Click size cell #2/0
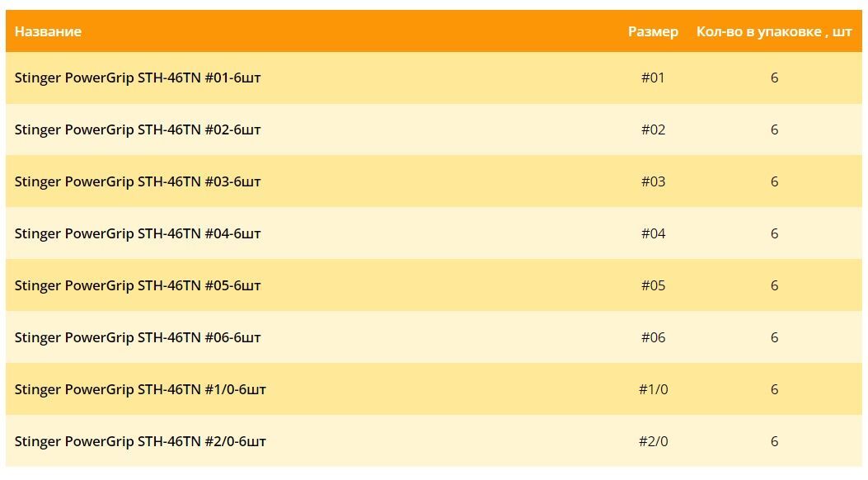This screenshot has height=480, width=868. pyautogui.click(x=653, y=442)
